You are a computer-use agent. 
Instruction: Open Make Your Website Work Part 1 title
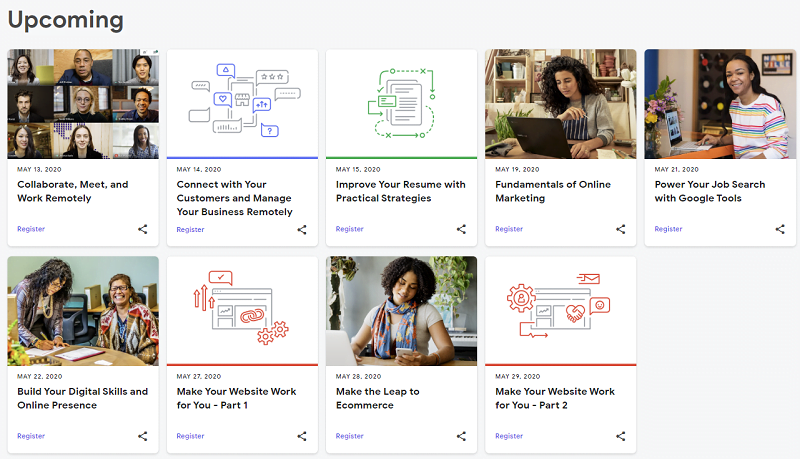pyautogui.click(x=236, y=398)
